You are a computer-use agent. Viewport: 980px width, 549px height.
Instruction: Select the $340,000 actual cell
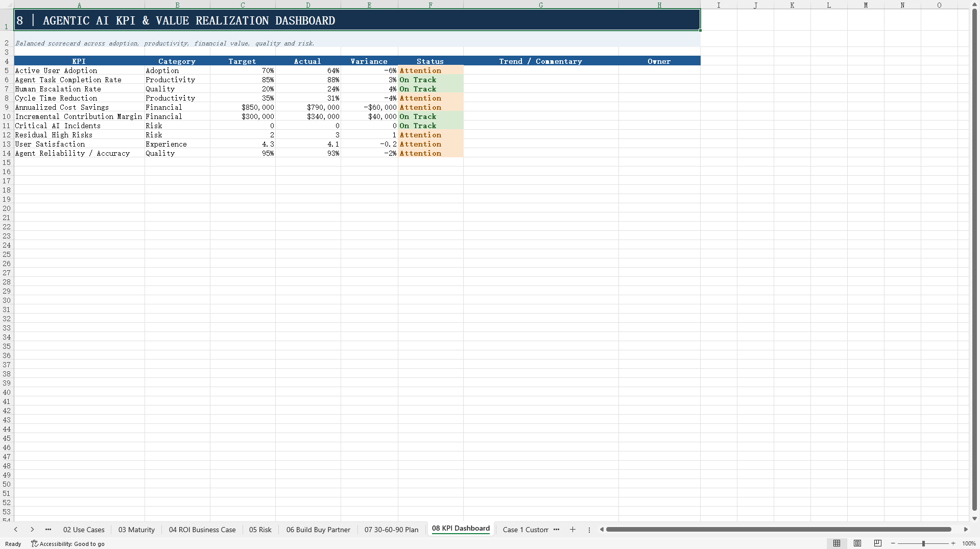308,116
